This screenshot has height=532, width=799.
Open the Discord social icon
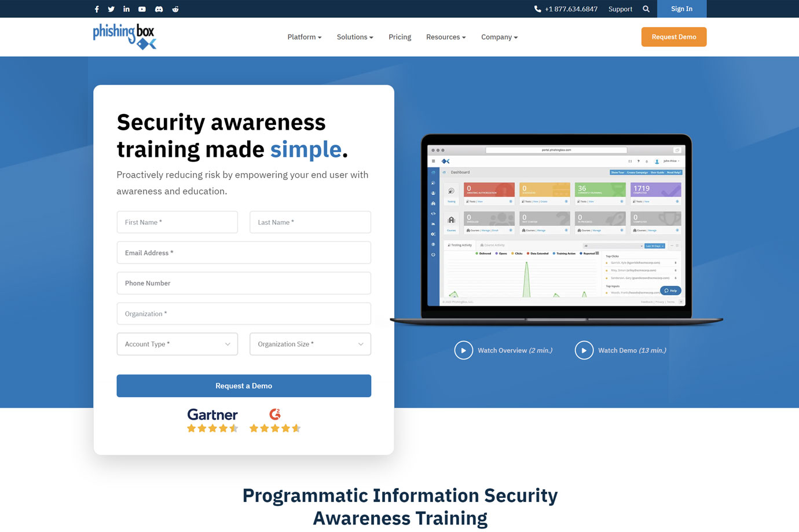pos(159,9)
